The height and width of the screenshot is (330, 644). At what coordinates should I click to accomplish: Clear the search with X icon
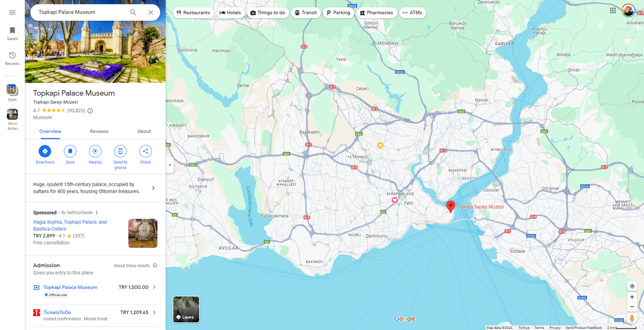pyautogui.click(x=151, y=12)
